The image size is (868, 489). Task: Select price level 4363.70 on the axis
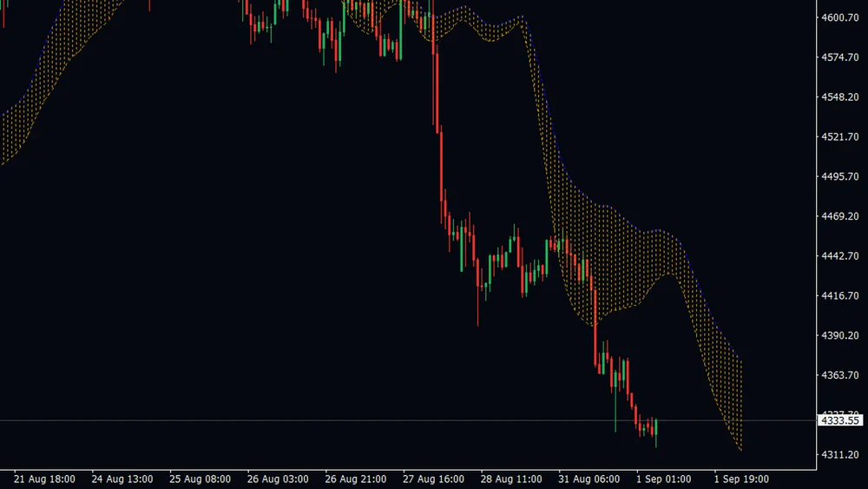point(839,375)
